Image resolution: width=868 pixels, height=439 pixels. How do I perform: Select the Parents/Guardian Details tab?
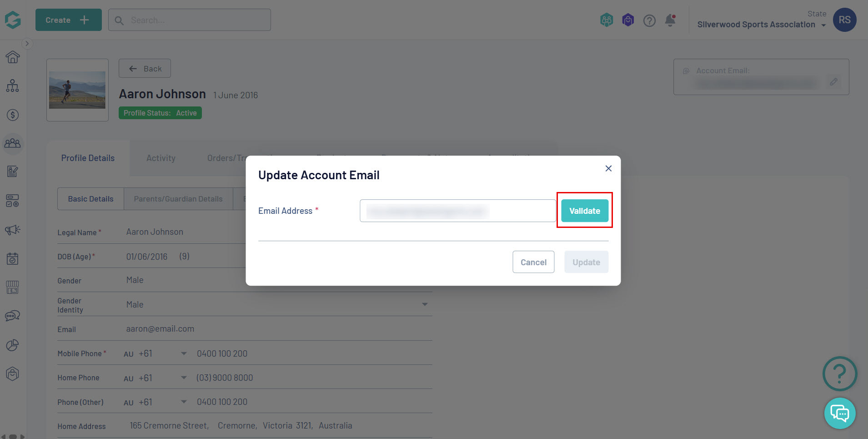pos(178,199)
